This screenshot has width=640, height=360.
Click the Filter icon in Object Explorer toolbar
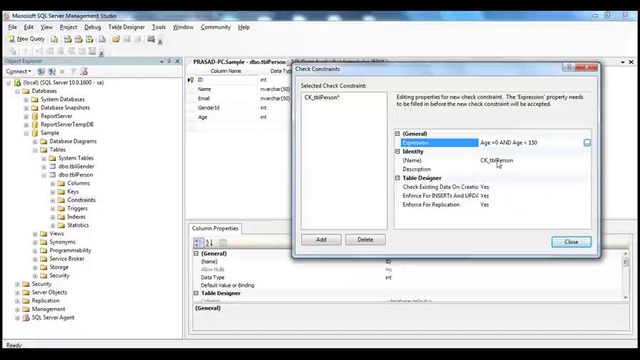(x=73, y=71)
